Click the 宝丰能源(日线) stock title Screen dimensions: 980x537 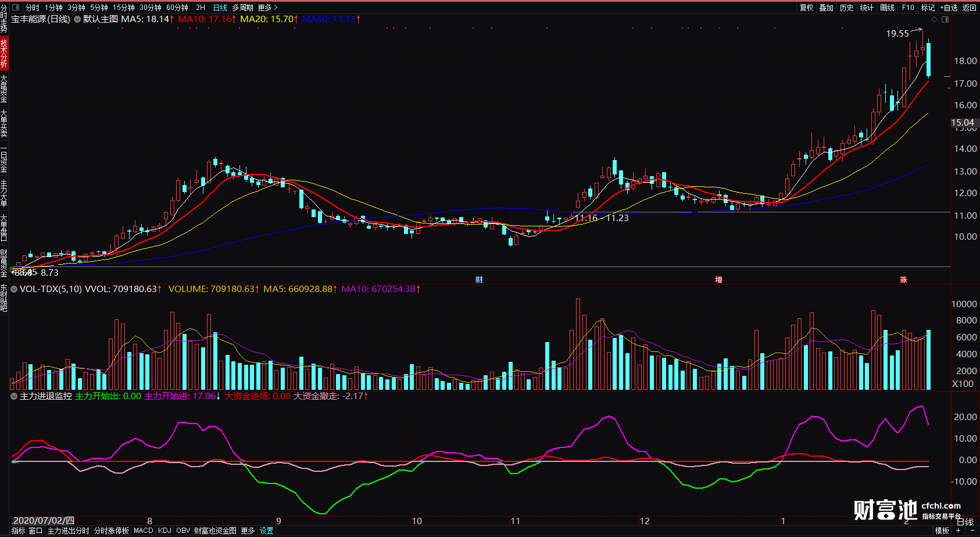(41, 19)
